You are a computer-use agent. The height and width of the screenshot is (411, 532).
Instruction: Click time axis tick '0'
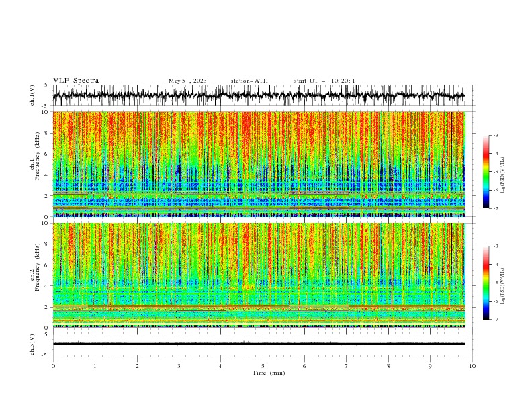tap(53, 366)
